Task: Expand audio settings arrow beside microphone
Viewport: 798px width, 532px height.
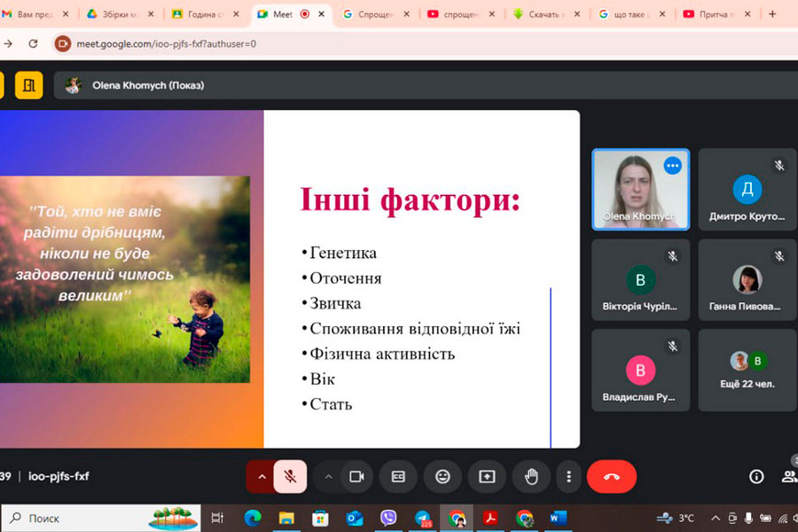Action: (262, 476)
